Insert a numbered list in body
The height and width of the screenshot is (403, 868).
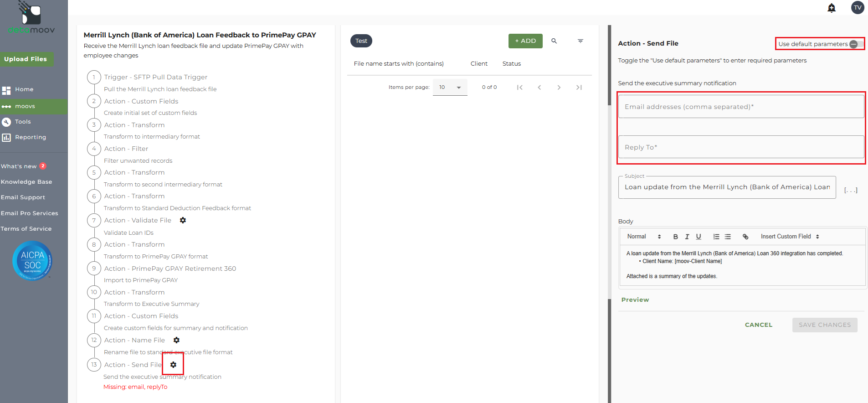pyautogui.click(x=716, y=237)
